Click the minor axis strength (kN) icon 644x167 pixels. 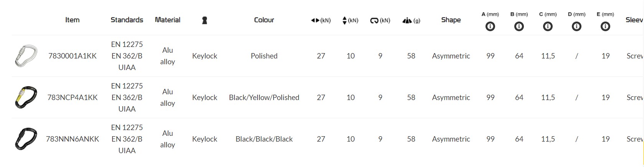coord(345,20)
